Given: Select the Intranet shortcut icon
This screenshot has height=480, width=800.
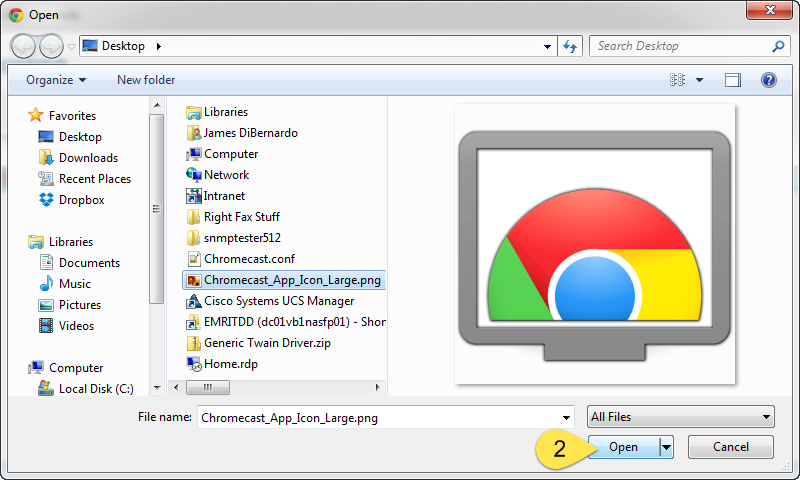Looking at the screenshot, I should coord(194,196).
